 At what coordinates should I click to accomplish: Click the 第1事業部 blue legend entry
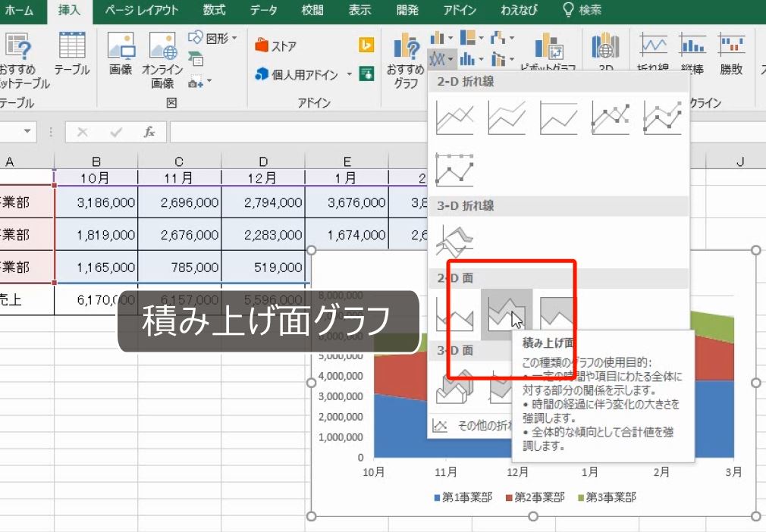pyautogui.click(x=463, y=497)
